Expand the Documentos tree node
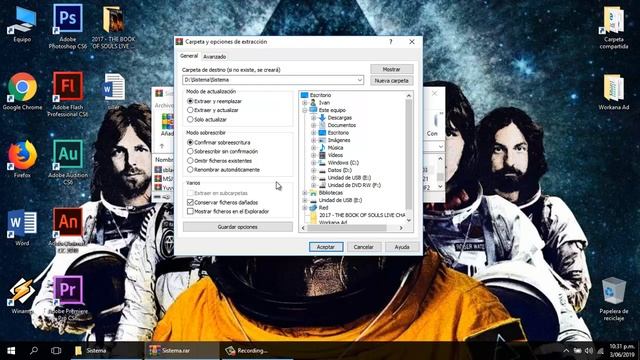 (x=313, y=125)
